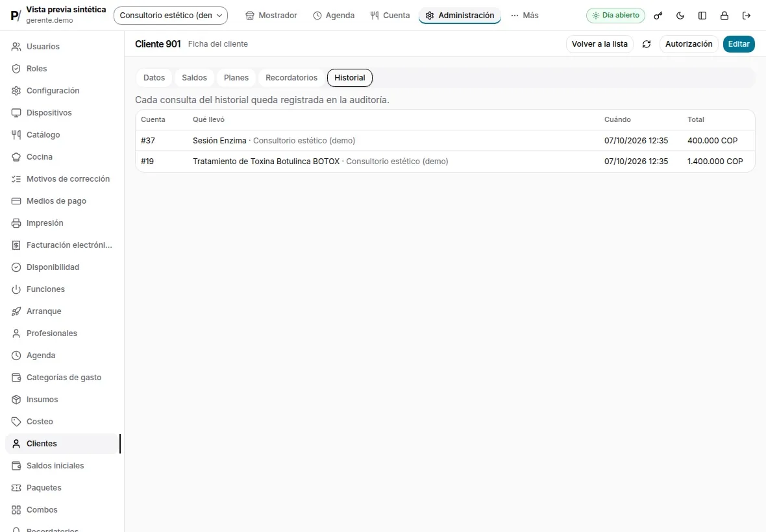The image size is (766, 532).
Task: Select the Historial tab
Action: [350, 78]
